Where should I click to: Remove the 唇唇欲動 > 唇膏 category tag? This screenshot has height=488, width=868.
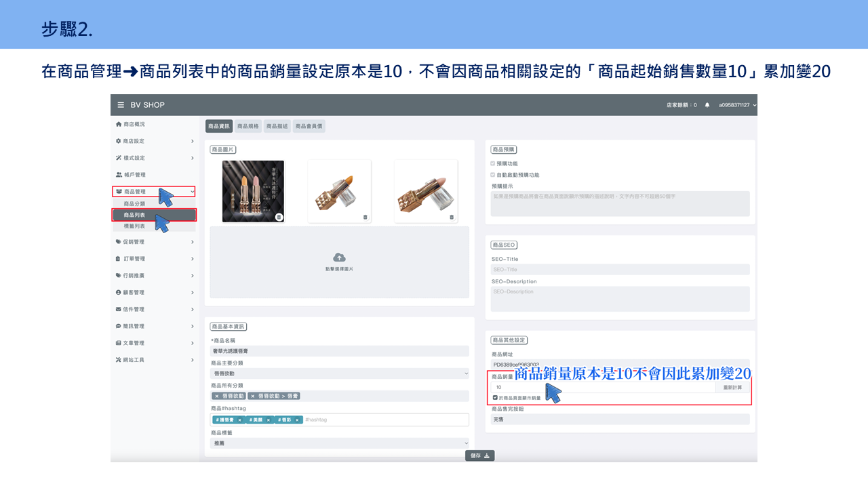(x=252, y=396)
